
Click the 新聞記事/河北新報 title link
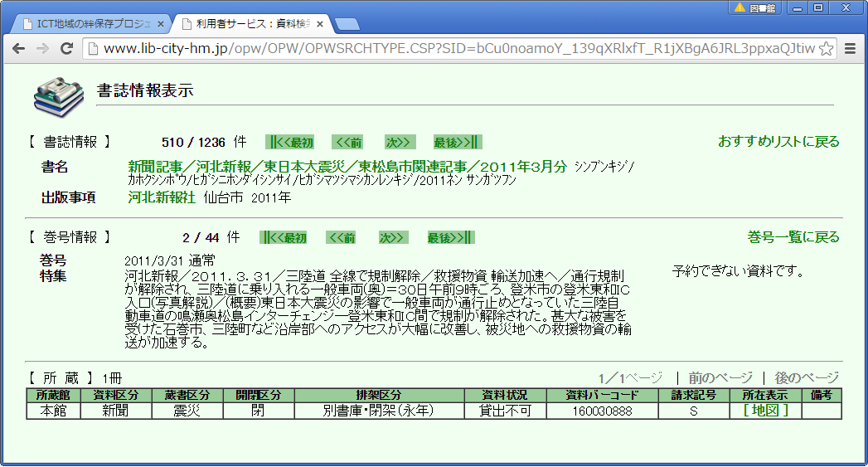pos(347,167)
